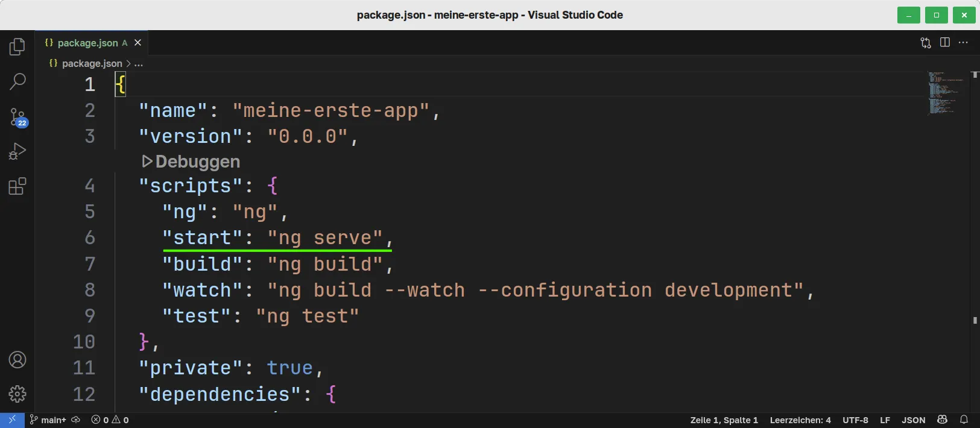Click line number 10 in the gutter
Viewport: 980px width, 428px height.
[x=84, y=342]
